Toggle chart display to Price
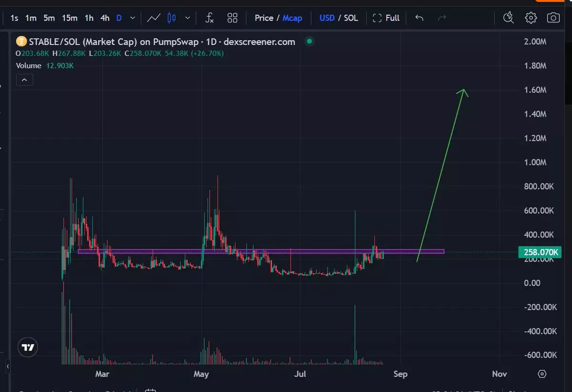Image resolution: width=572 pixels, height=392 pixels. [x=264, y=18]
